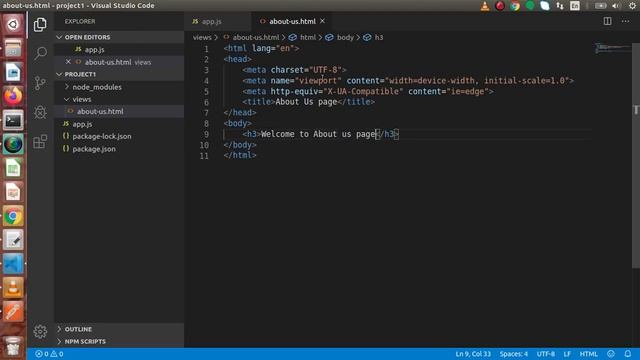
Task: Place cursor on line 6 title text
Action: click(x=306, y=102)
